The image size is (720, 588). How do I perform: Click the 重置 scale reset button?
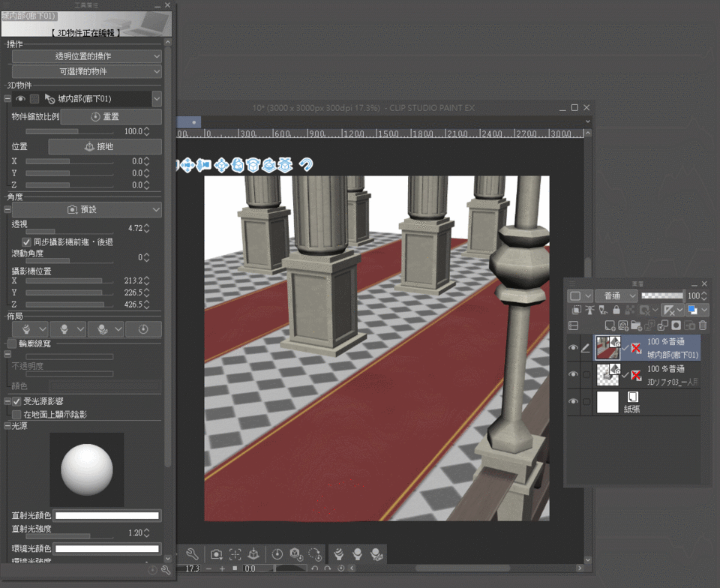[110, 117]
